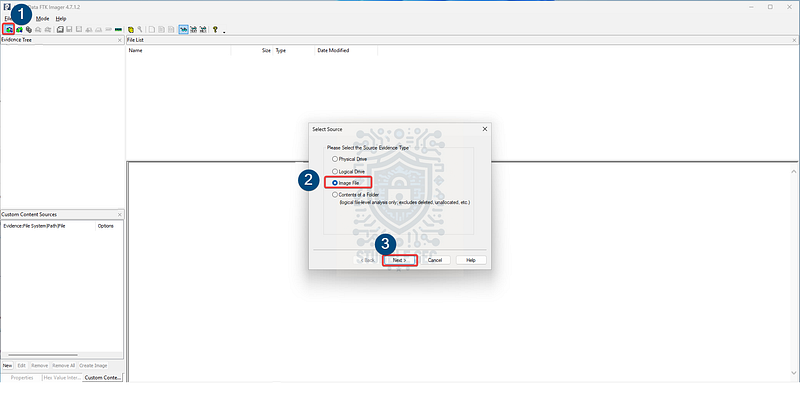Image resolution: width=800 pixels, height=395 pixels.
Task: Click Add All Attached Devices icon
Action: 19,30
